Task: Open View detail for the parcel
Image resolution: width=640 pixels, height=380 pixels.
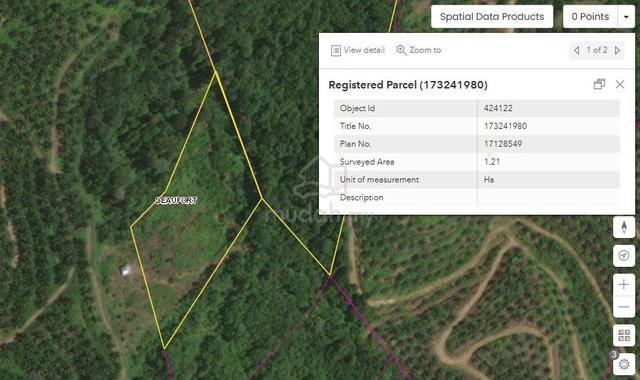Action: point(358,50)
